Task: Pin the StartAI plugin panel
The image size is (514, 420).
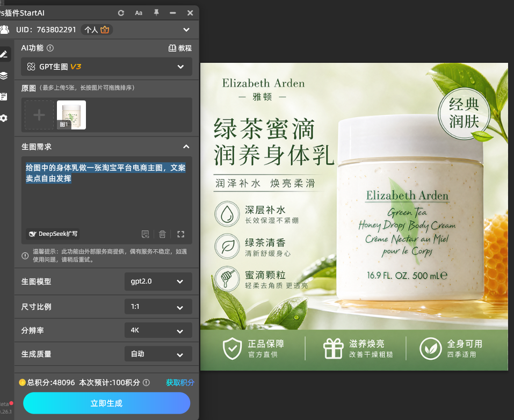Action: coord(156,13)
